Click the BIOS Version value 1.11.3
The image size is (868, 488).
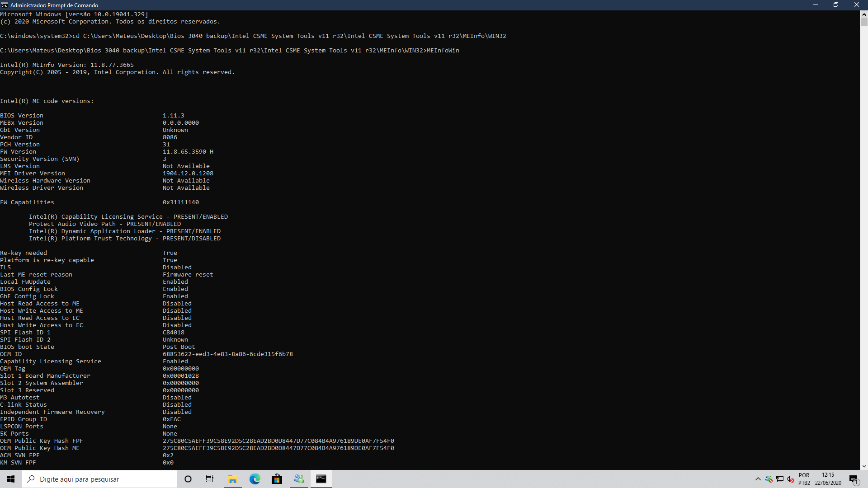coord(174,116)
